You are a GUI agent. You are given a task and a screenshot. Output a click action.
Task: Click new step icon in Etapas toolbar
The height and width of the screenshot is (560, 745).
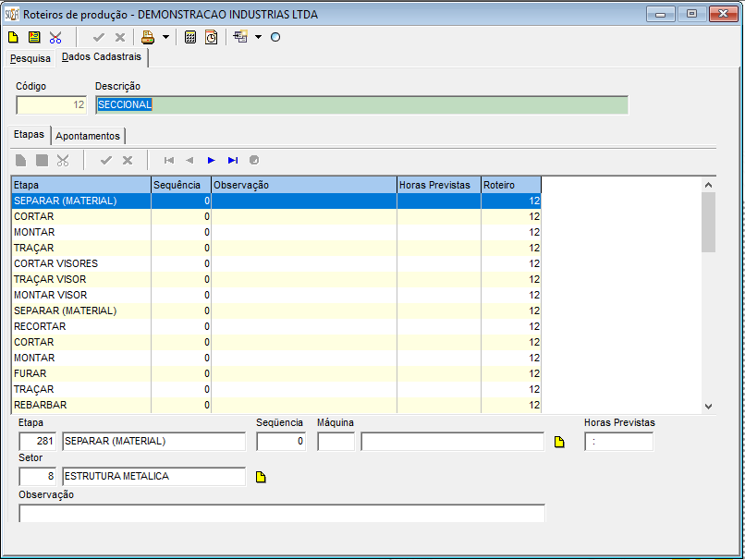tap(21, 161)
